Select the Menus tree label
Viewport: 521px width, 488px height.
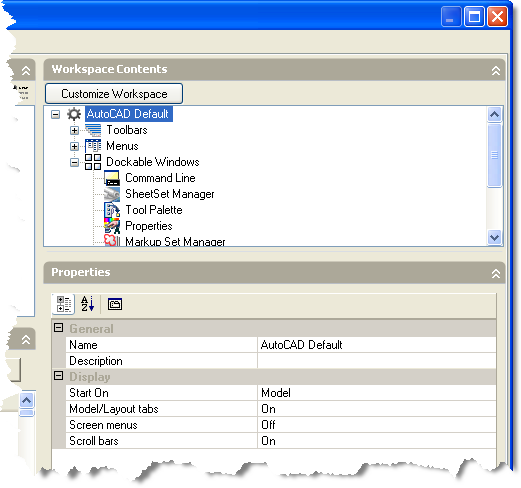(122, 146)
